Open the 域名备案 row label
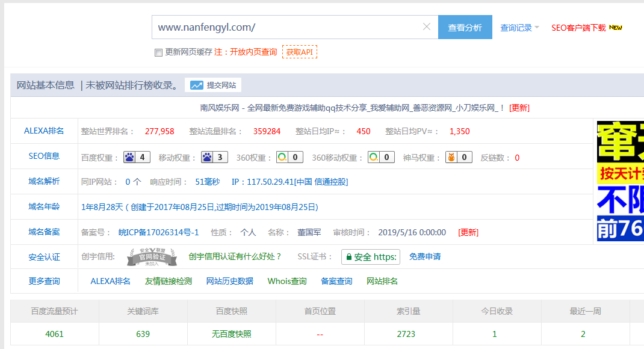The height and width of the screenshot is (349, 644). [44, 232]
